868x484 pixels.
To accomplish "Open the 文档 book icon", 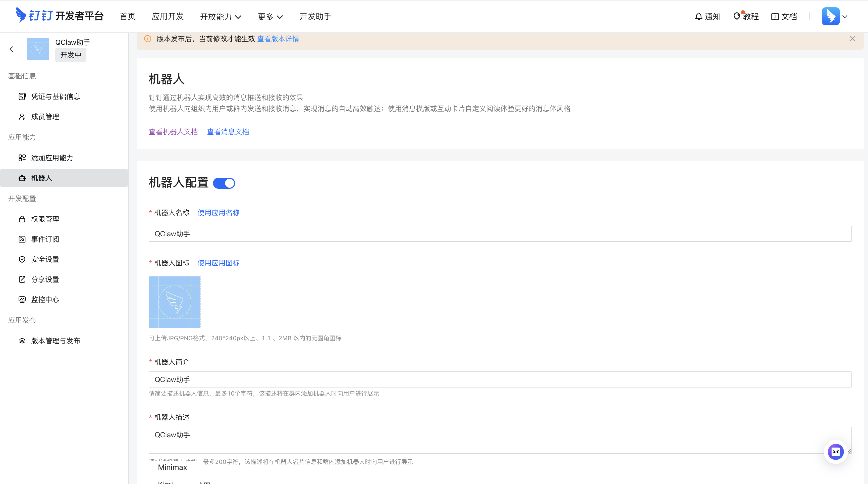I will point(775,17).
